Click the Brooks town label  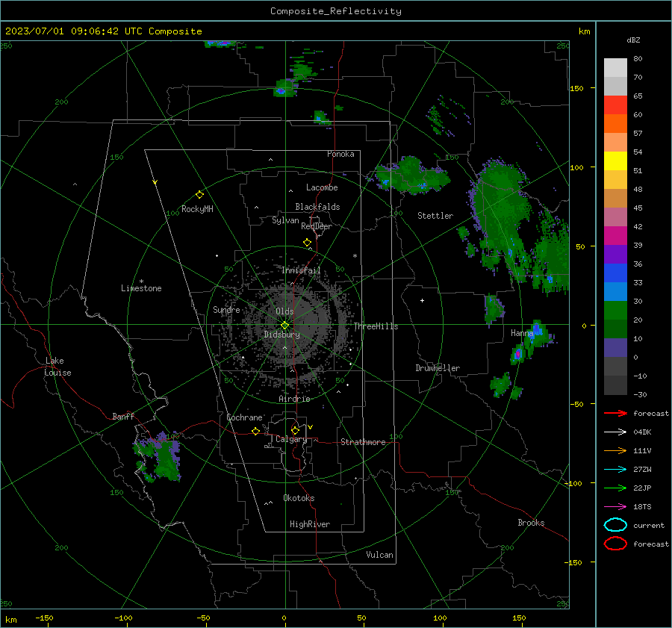tap(531, 523)
